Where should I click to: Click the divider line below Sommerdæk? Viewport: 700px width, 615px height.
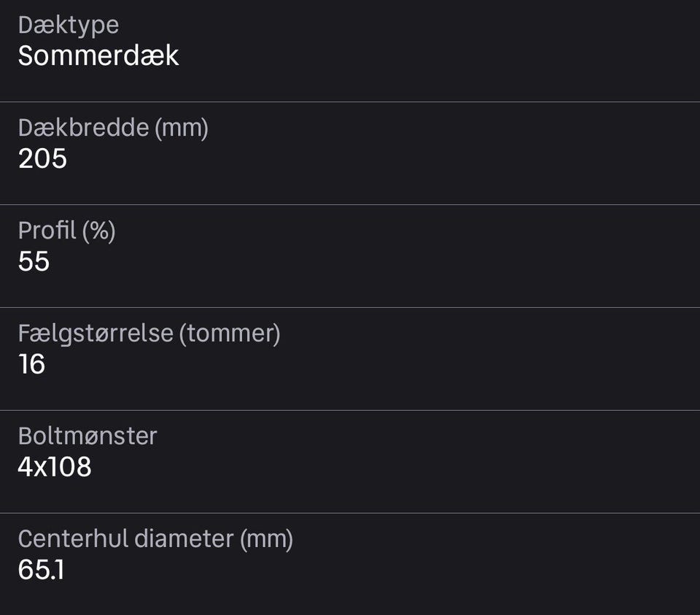350,101
